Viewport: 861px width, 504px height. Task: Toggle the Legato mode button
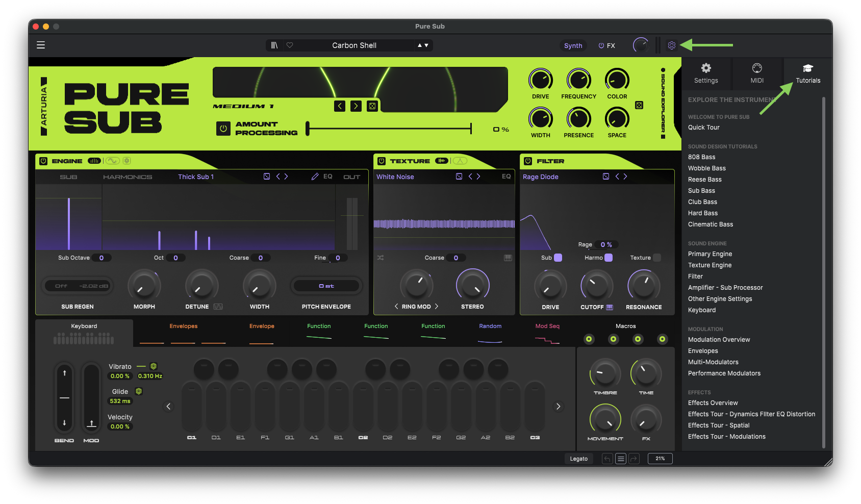click(x=579, y=459)
